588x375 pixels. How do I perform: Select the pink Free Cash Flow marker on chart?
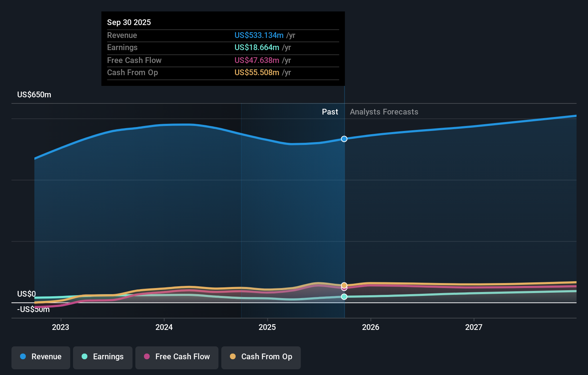[344, 289]
